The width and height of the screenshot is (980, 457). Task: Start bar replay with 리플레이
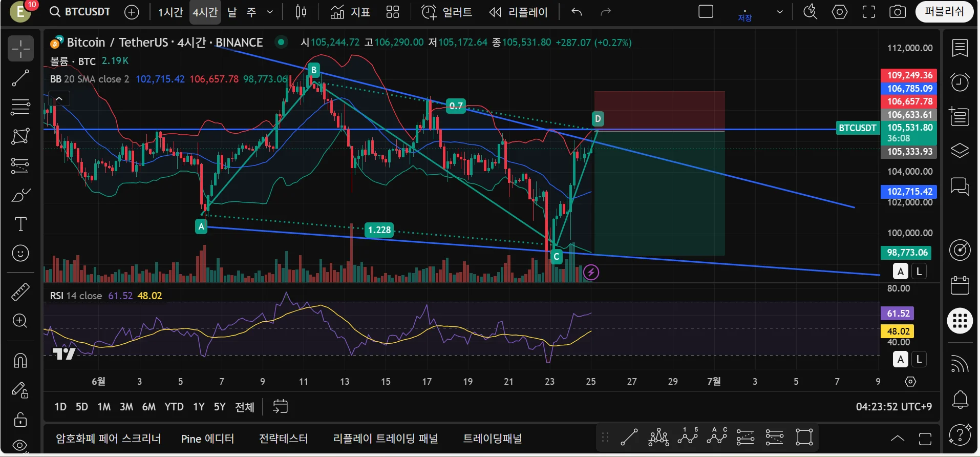[x=518, y=12]
